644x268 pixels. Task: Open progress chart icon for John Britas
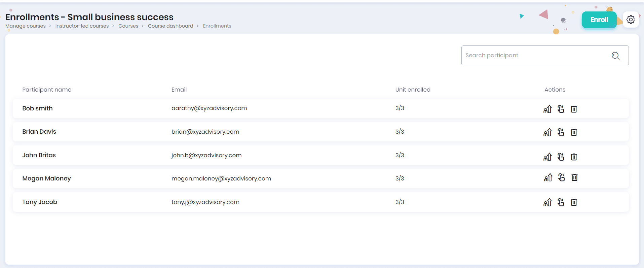(547, 157)
